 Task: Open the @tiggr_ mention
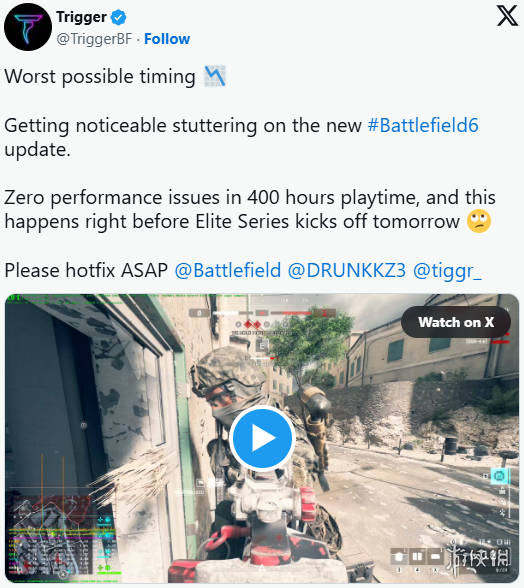tap(447, 271)
